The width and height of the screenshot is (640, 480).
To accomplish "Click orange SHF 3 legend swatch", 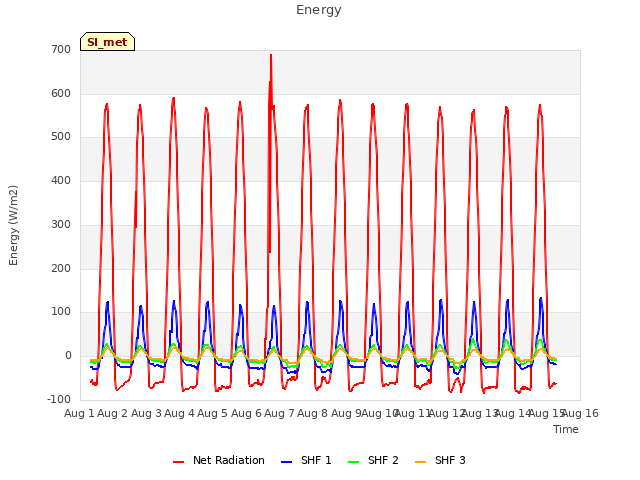I will click(x=420, y=462).
